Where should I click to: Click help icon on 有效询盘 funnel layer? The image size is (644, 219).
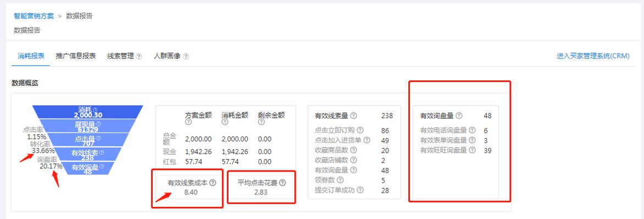click(102, 166)
